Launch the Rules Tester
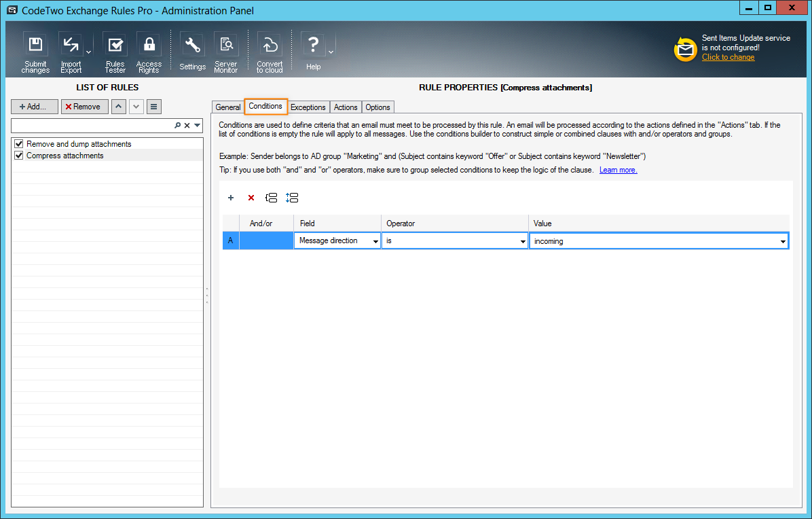Viewport: 812px width, 519px height. coord(115,52)
